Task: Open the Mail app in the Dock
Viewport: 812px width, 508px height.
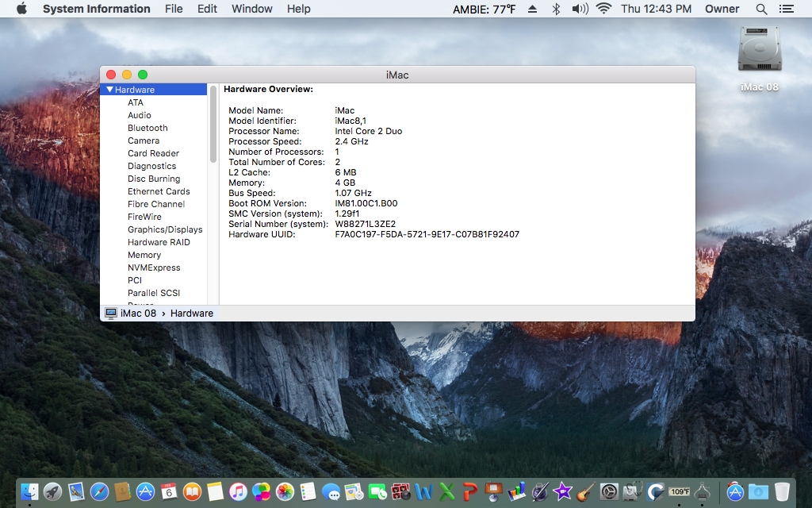Action: tap(76, 491)
